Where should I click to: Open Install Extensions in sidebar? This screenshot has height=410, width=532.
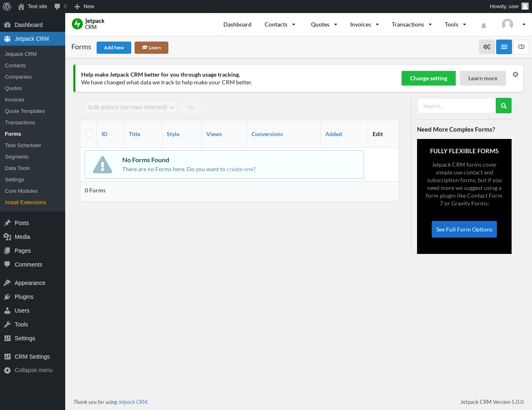(26, 203)
